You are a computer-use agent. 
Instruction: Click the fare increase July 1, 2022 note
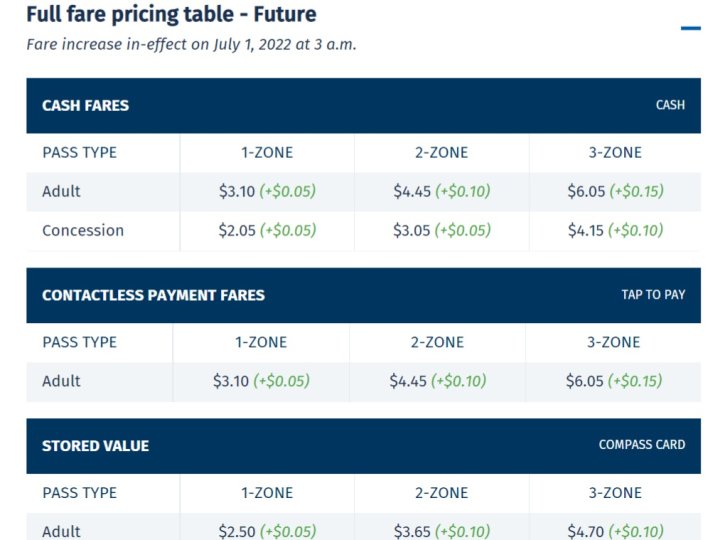coord(191,44)
